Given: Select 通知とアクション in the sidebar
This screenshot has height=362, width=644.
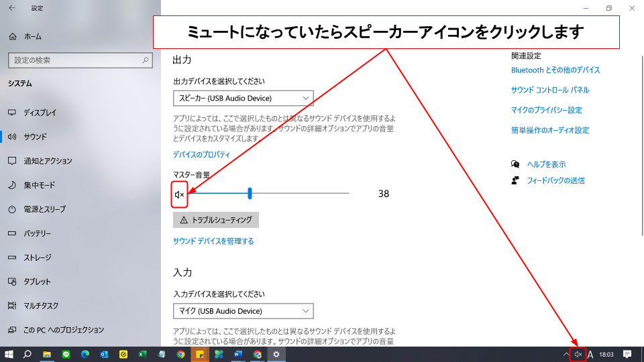Looking at the screenshot, I should (47, 161).
